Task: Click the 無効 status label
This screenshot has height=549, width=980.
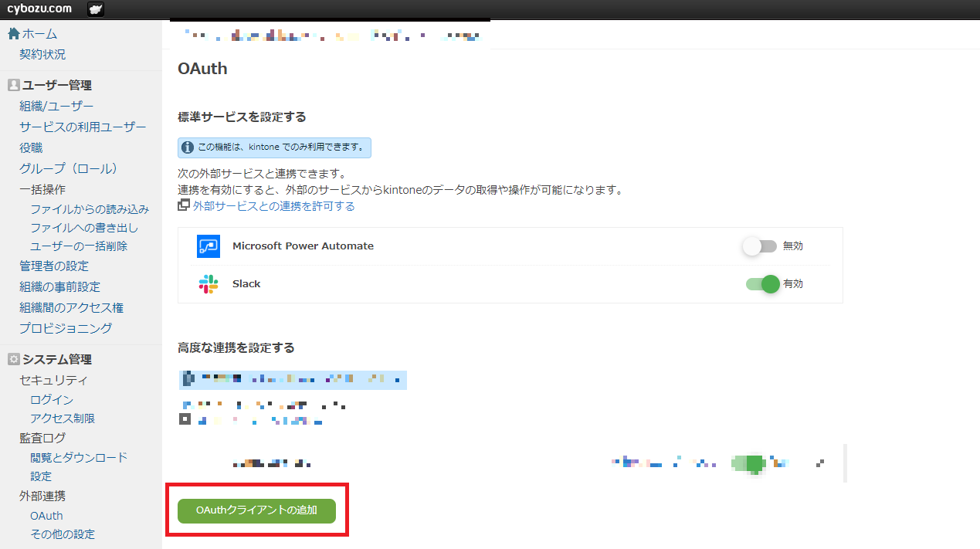Action: tap(793, 246)
